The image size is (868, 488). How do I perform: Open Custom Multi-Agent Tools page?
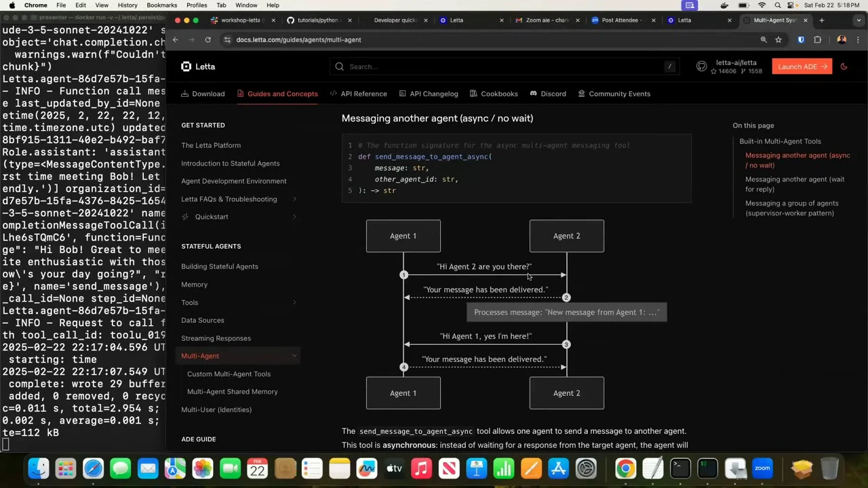(229, 374)
